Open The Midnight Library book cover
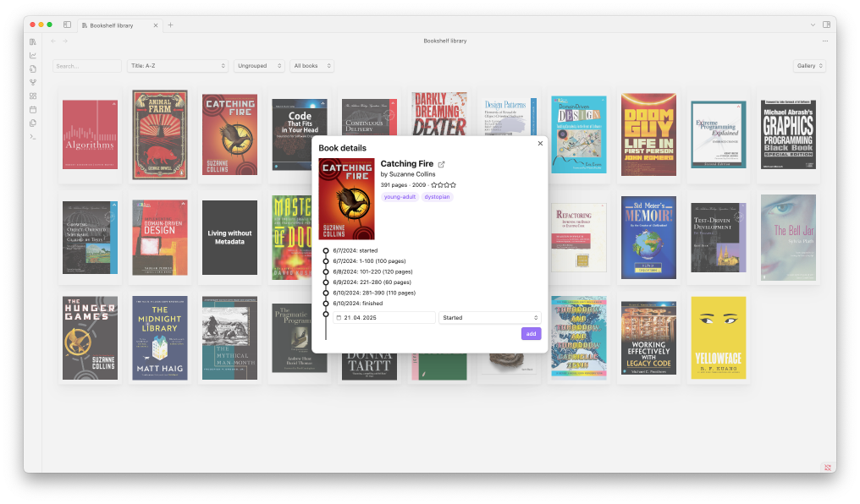The height and width of the screenshot is (504, 860). click(x=160, y=338)
